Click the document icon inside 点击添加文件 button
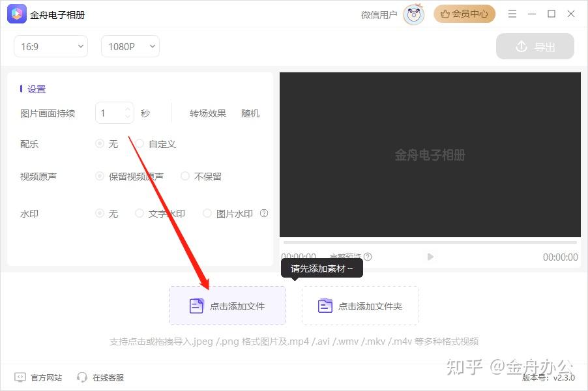This screenshot has width=588, height=391. point(196,305)
